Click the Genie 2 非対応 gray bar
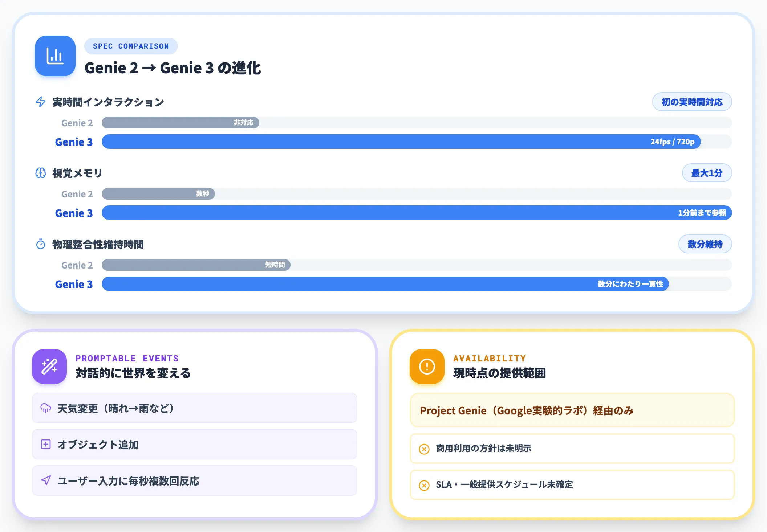The image size is (767, 532). (180, 123)
